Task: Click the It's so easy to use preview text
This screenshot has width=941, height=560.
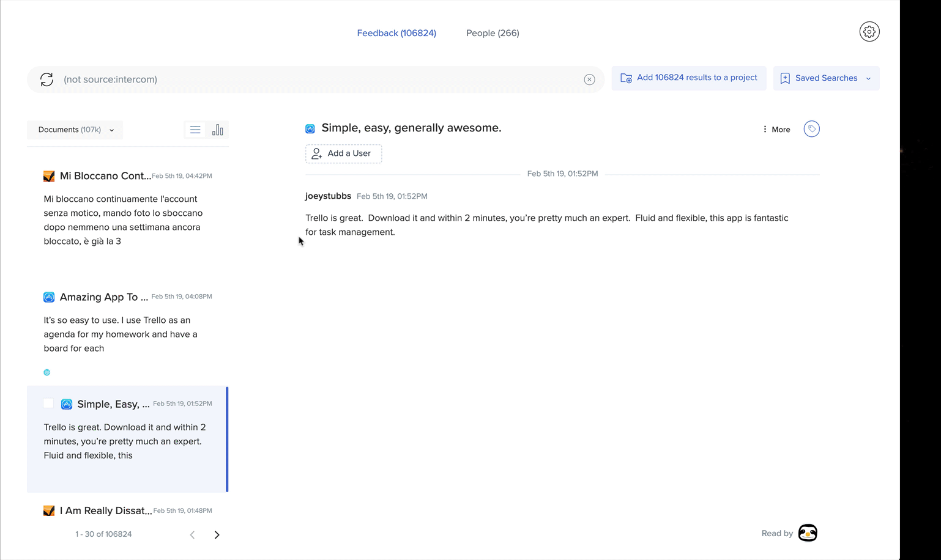Action: click(121, 334)
